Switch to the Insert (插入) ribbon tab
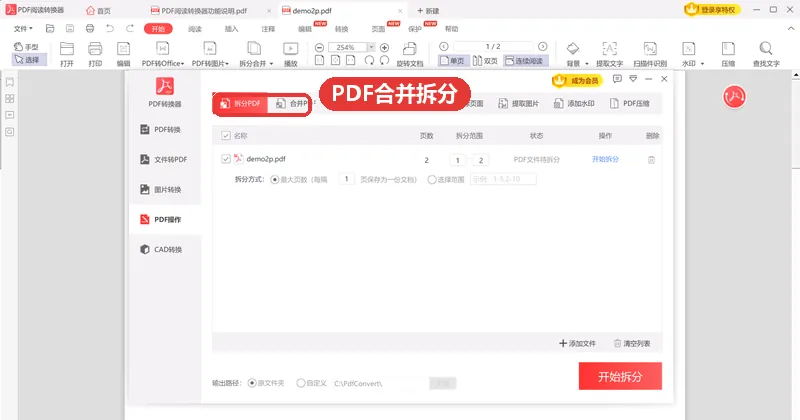The height and width of the screenshot is (420, 800). tap(232, 29)
